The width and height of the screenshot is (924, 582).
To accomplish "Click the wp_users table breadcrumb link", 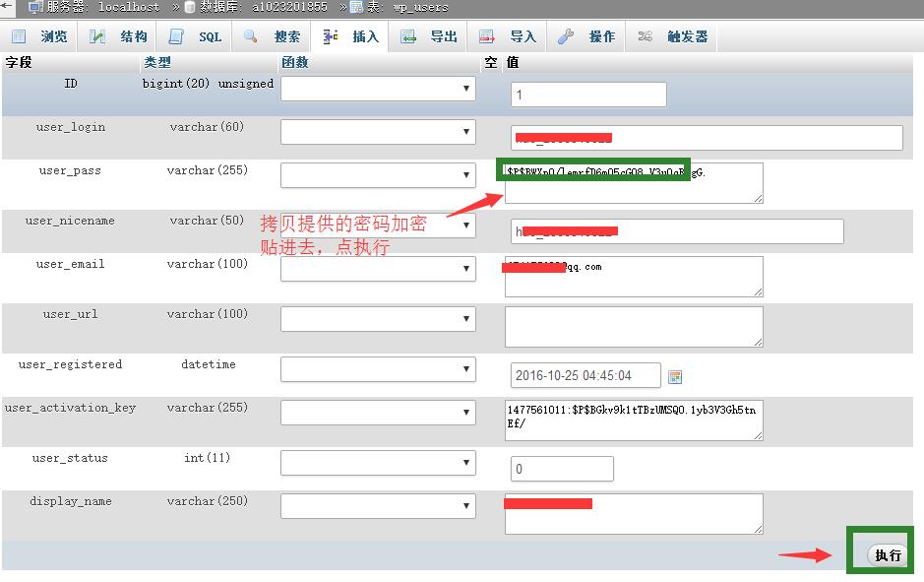I will click(420, 7).
